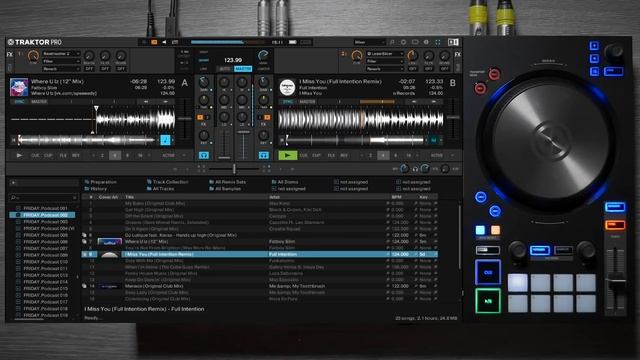Open FX unit 2 top effect dropdown
Image resolution: width=640 pixels, height=360 pixels.
coord(384,53)
